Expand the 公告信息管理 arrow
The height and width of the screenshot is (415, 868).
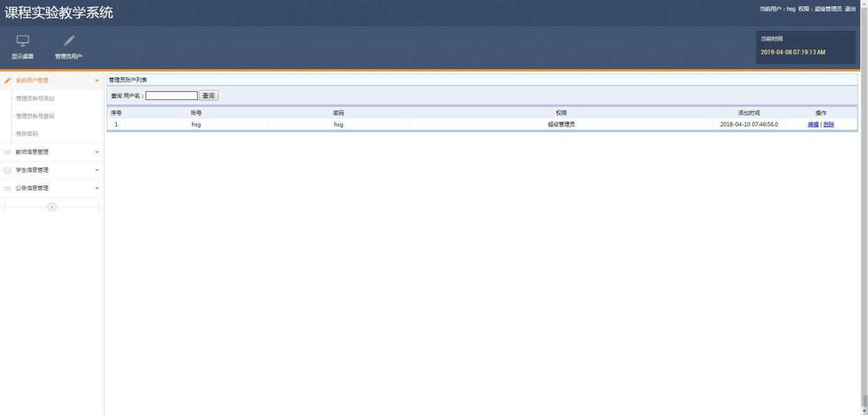97,188
